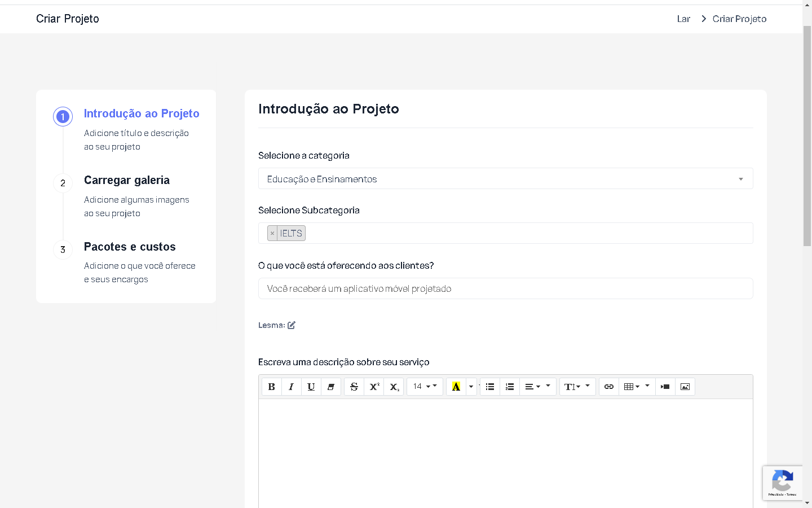This screenshot has height=508, width=812.
Task: Toggle subscript formatting
Action: click(x=394, y=387)
